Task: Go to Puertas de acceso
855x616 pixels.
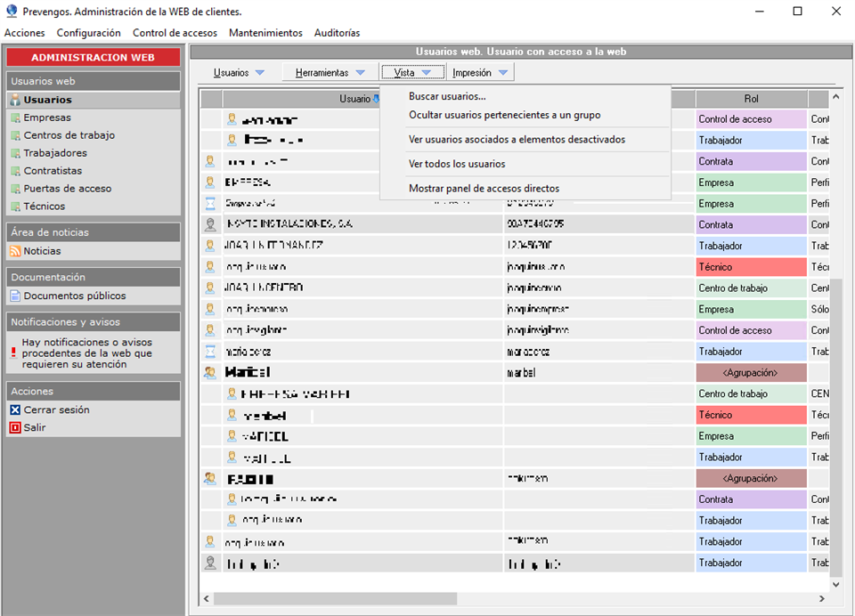Action: (68, 189)
